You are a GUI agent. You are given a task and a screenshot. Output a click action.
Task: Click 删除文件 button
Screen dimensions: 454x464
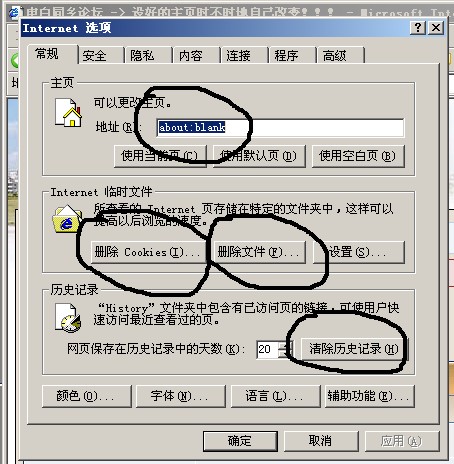[259, 252]
